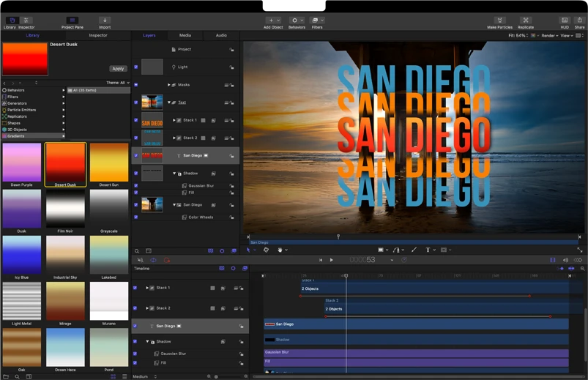Click the timeline playhead marker
588x380 pixels.
pyautogui.click(x=346, y=276)
